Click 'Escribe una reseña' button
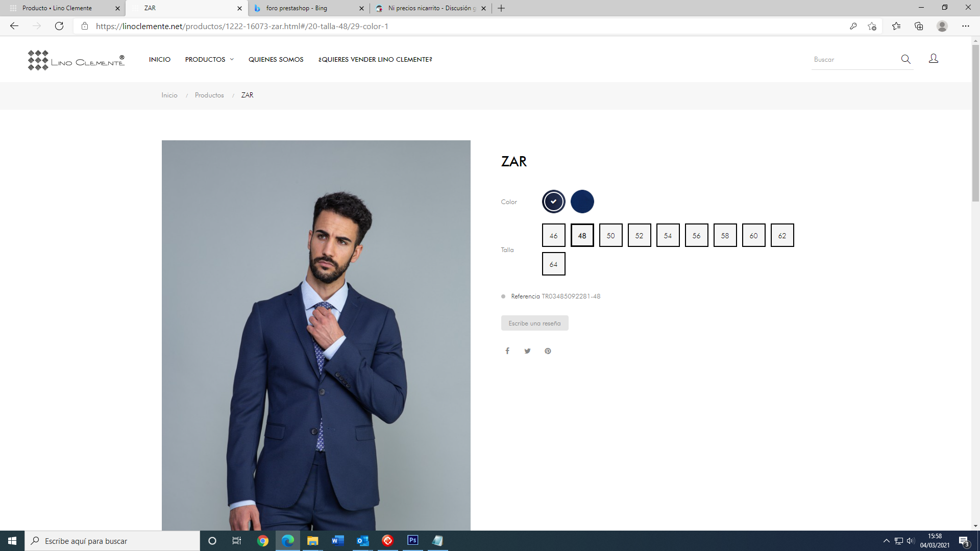Image resolution: width=980 pixels, height=551 pixels. coord(534,323)
